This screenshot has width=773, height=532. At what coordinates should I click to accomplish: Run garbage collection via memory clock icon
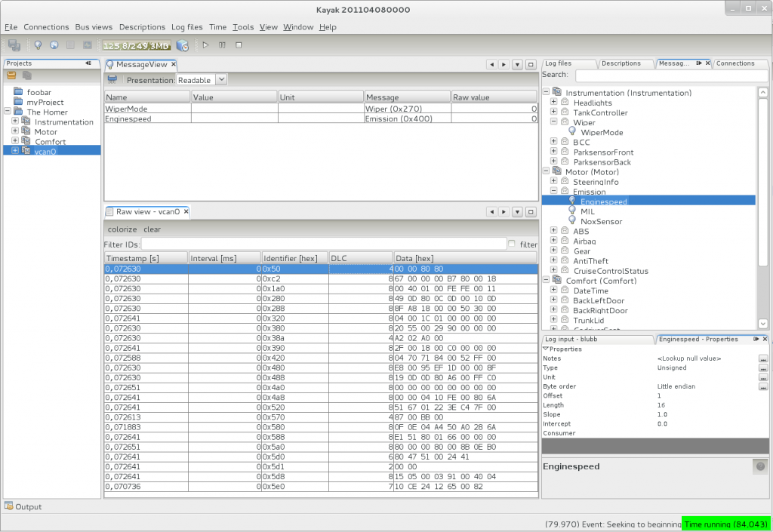(x=182, y=45)
